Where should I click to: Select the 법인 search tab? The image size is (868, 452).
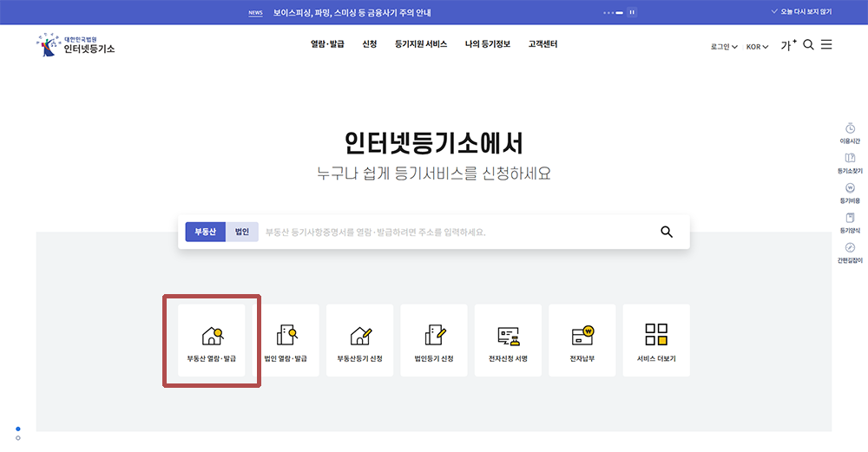242,232
